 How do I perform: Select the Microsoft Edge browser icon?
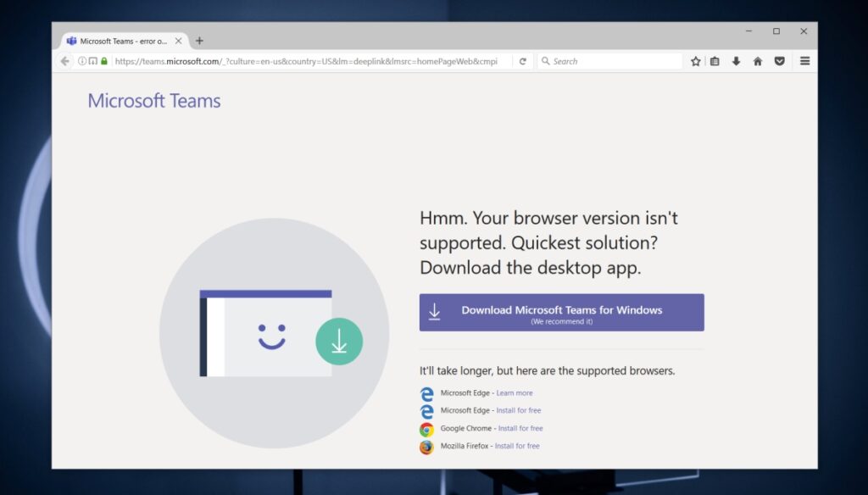point(426,393)
